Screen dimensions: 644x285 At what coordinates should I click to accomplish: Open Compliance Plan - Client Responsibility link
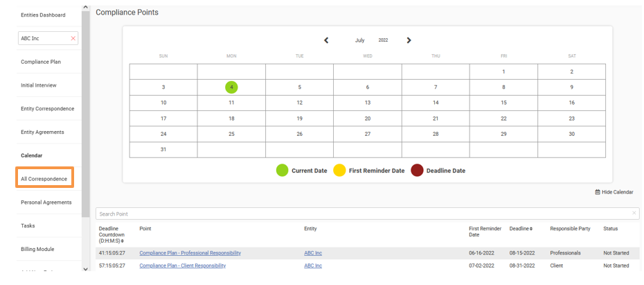(x=182, y=266)
